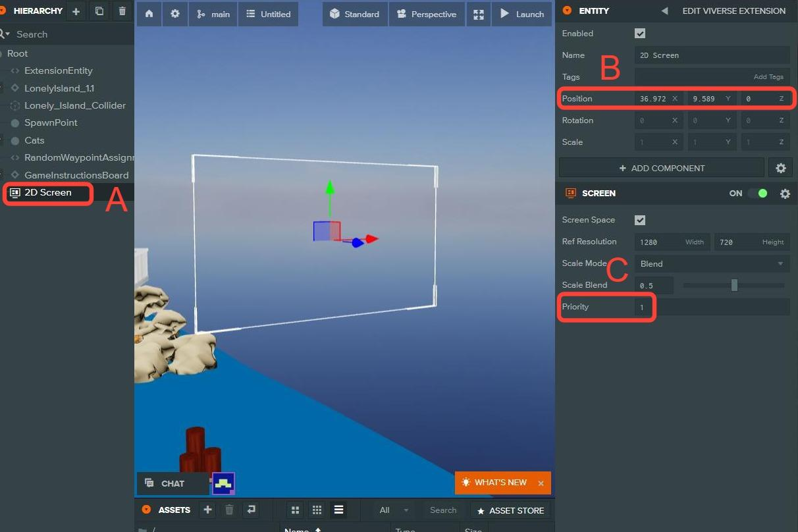Open the Perspective camera menu

pos(427,14)
